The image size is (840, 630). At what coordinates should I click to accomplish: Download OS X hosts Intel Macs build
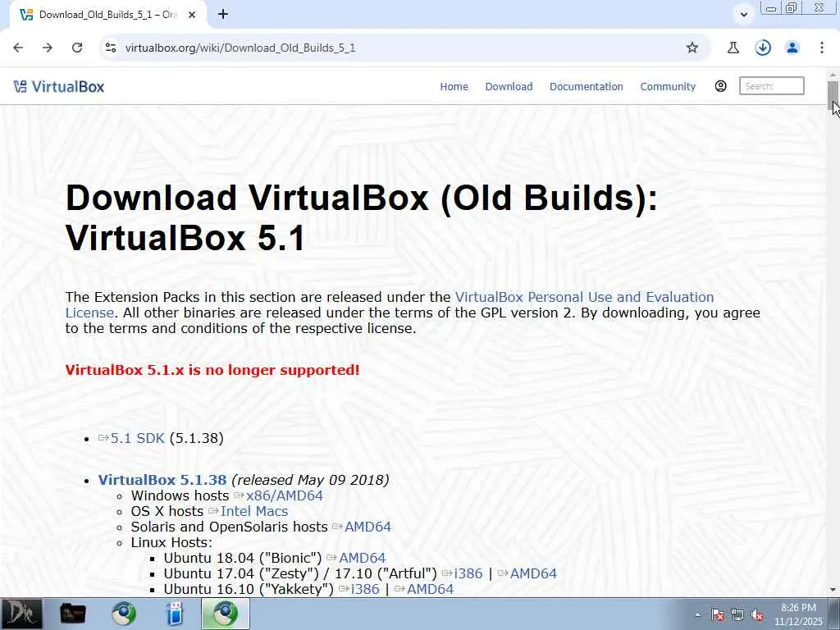(254, 511)
